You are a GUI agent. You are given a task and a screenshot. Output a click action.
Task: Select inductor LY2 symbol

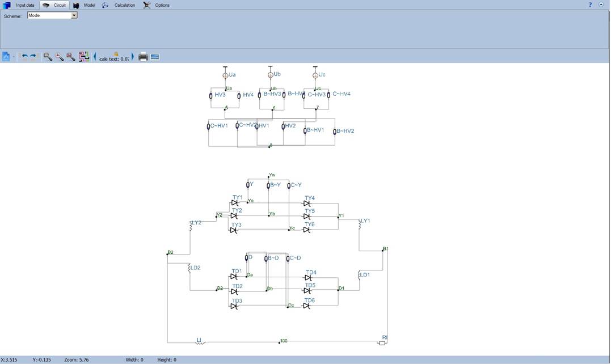[191, 226]
